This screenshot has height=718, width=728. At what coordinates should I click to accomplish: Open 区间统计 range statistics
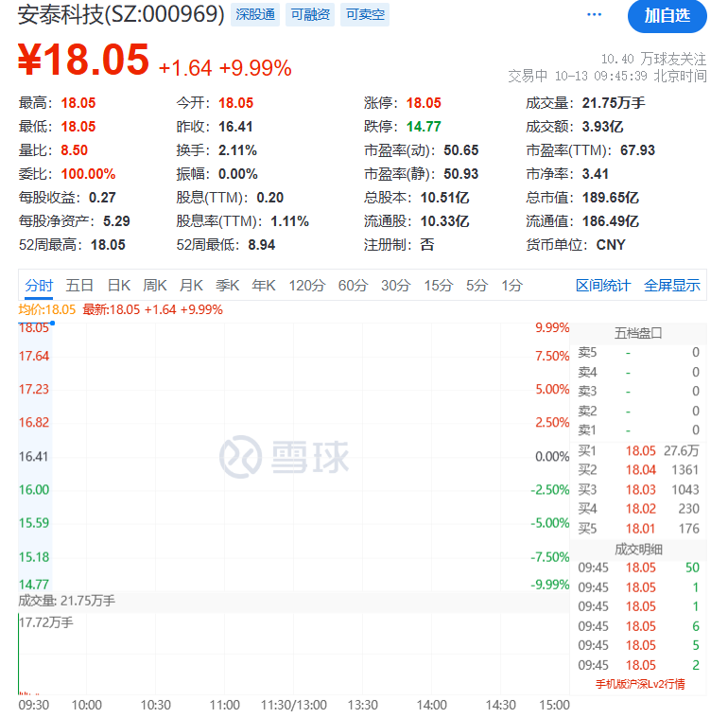click(x=603, y=285)
